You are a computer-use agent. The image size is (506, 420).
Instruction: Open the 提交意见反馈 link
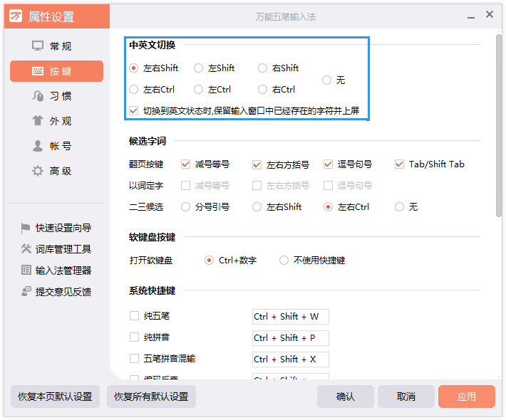[x=63, y=292]
